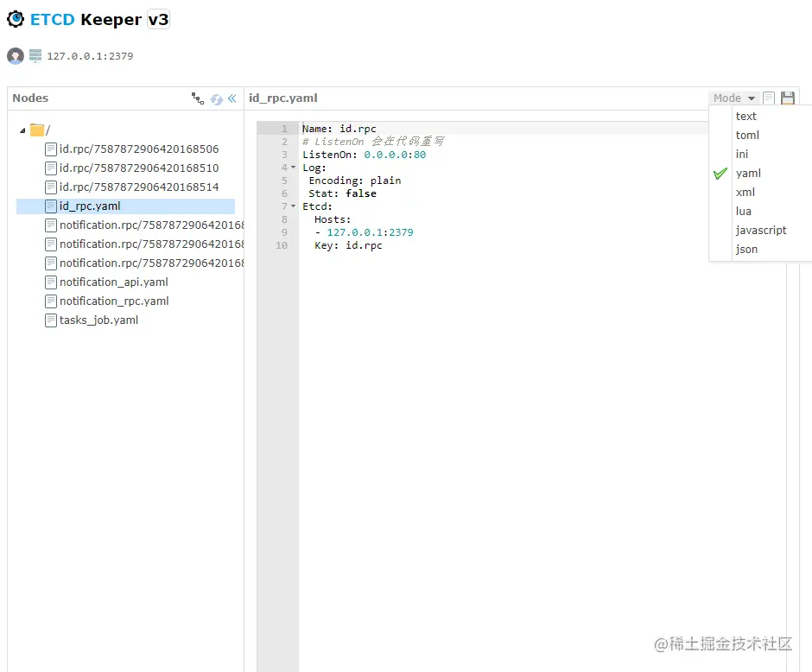Click line number 5 in the gutter
812x672 pixels.
pyautogui.click(x=284, y=181)
